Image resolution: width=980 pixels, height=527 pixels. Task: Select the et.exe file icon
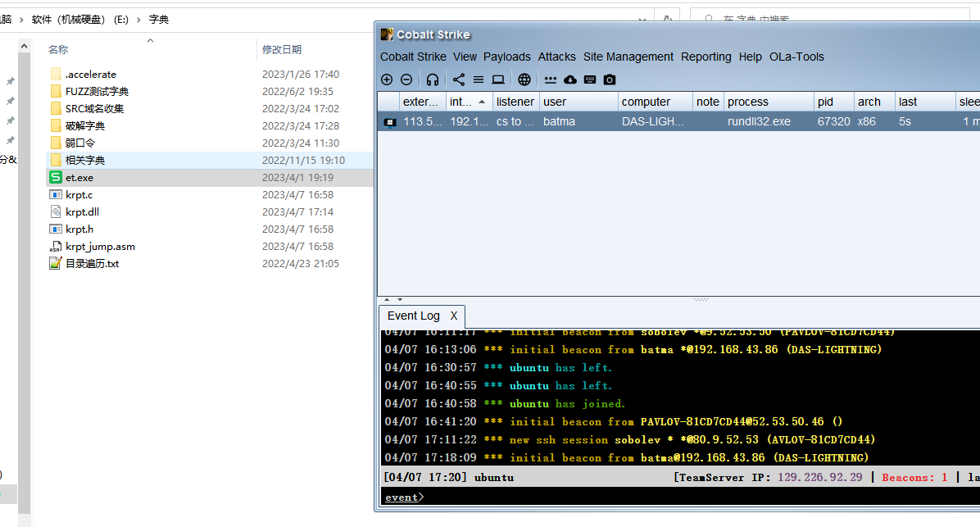coord(56,178)
